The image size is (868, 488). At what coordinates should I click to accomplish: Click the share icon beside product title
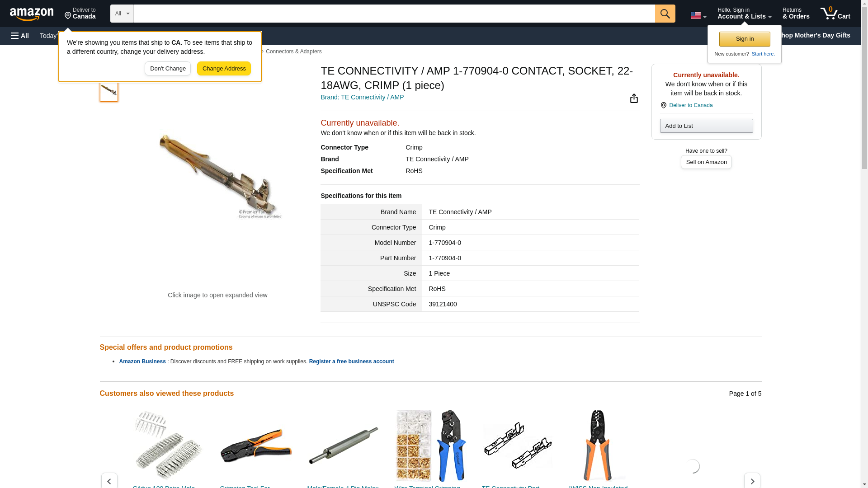click(x=634, y=99)
